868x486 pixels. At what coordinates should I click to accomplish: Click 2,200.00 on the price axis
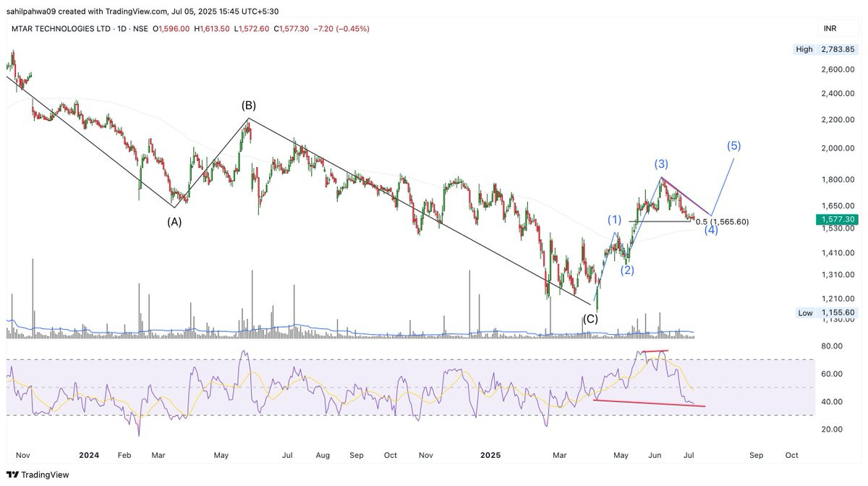pyautogui.click(x=839, y=119)
